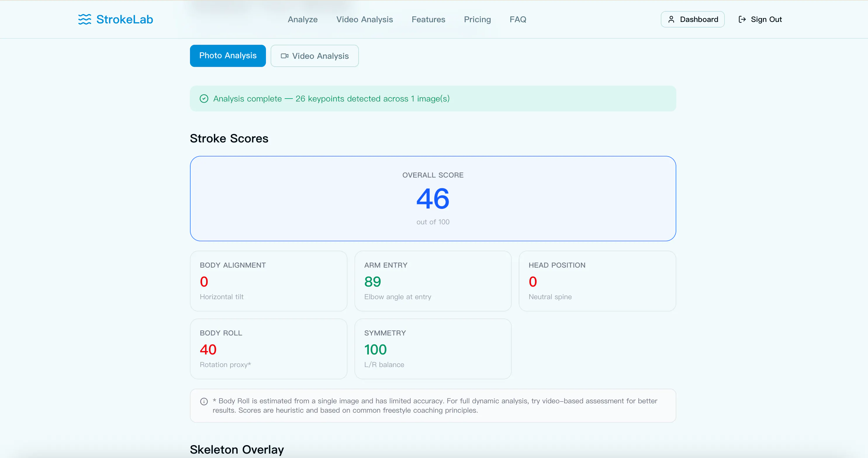Click the StrokeLab wave logo icon
868x458 pixels.
click(x=84, y=19)
